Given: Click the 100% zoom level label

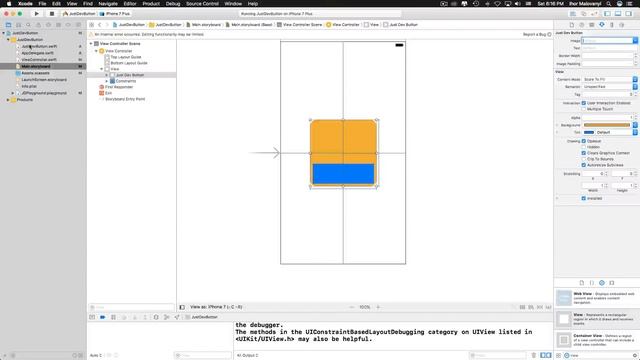Looking at the screenshot, I should (364, 307).
